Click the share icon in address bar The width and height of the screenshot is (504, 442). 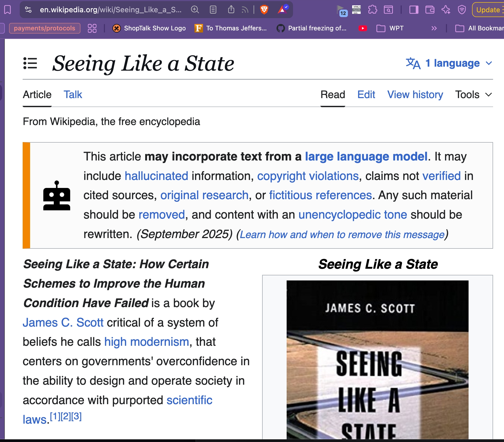click(x=231, y=10)
